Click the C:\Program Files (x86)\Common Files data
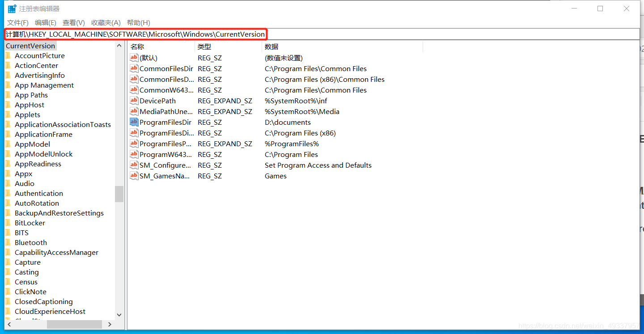Image resolution: width=644 pixels, height=334 pixels. 325,79
